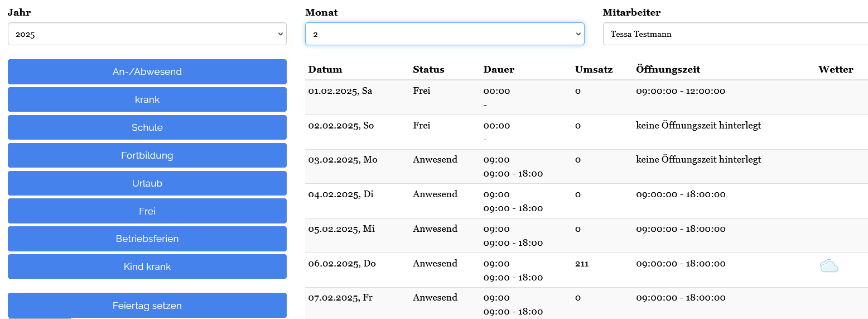Screen dimensions: 868x319
Task: Click the krank status button
Action: (147, 99)
